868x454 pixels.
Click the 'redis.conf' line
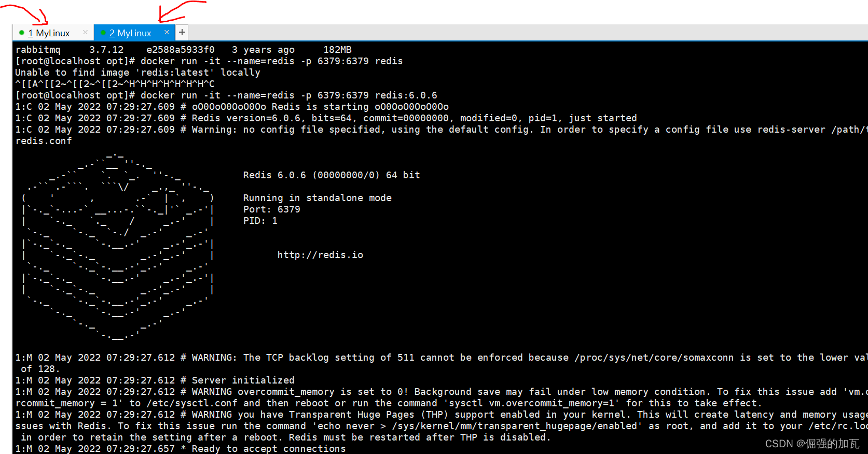(x=44, y=141)
